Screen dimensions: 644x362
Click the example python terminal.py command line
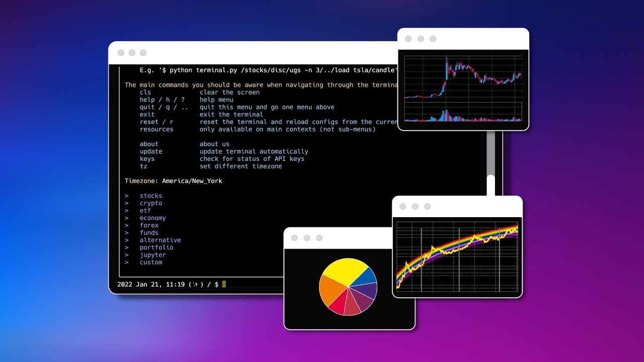click(x=268, y=70)
